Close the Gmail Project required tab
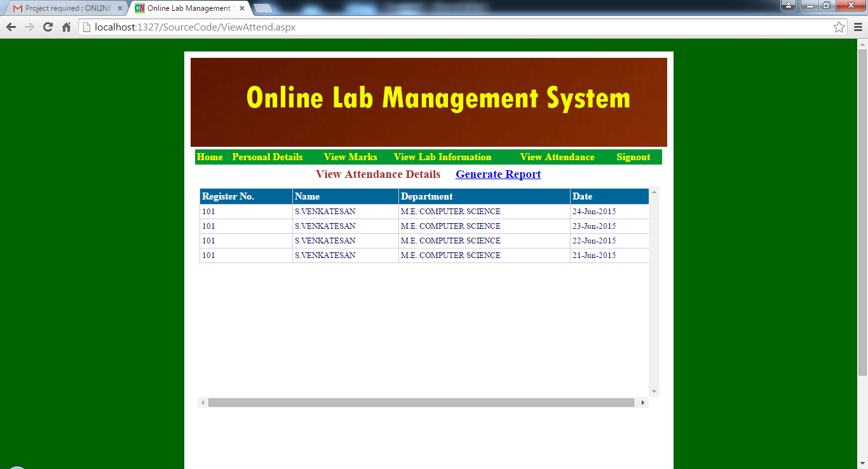Viewport: 868px width, 469px height. [119, 8]
